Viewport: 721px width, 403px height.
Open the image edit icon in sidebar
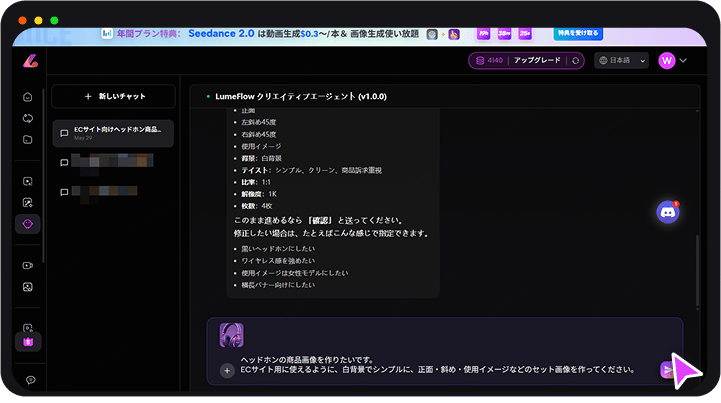click(x=28, y=202)
